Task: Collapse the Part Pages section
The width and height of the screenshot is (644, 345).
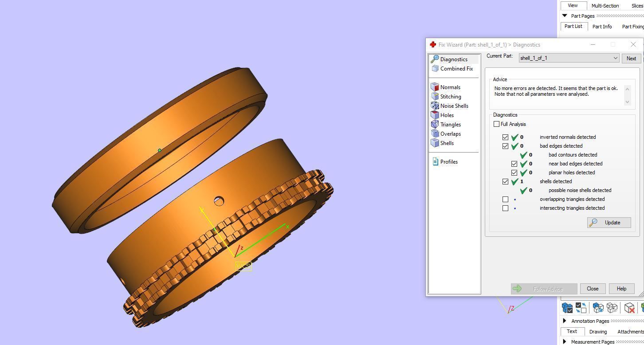Action: [x=565, y=16]
